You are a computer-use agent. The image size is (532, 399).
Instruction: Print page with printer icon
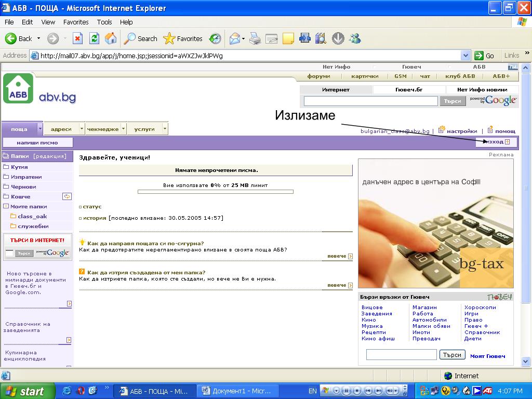pyautogui.click(x=255, y=38)
